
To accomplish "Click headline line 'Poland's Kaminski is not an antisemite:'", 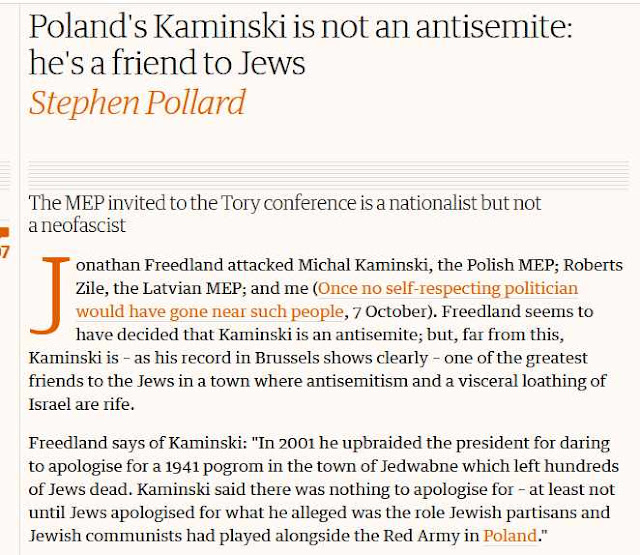I will (x=301, y=27).
